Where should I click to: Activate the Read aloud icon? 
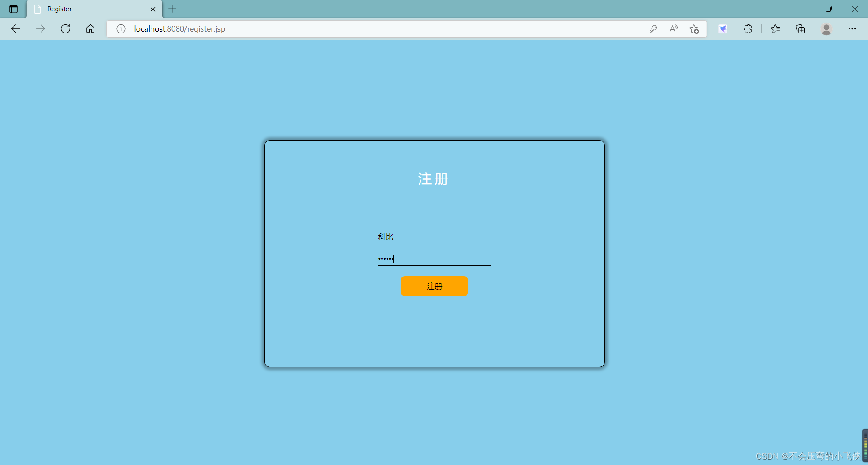pos(674,29)
